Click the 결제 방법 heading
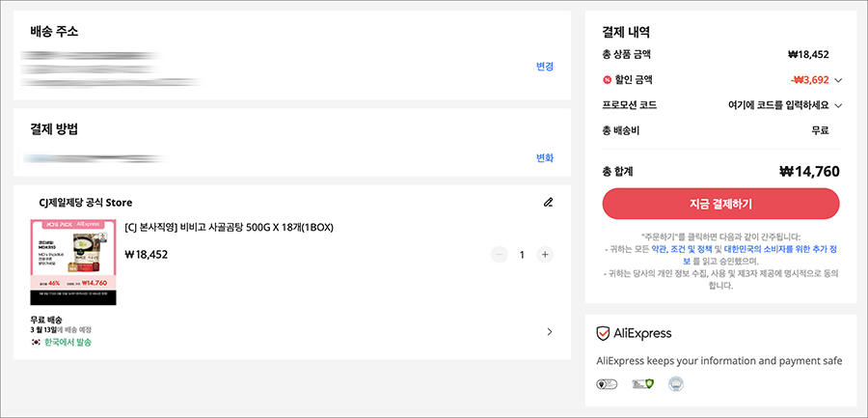The height and width of the screenshot is (418, 868). (x=54, y=128)
